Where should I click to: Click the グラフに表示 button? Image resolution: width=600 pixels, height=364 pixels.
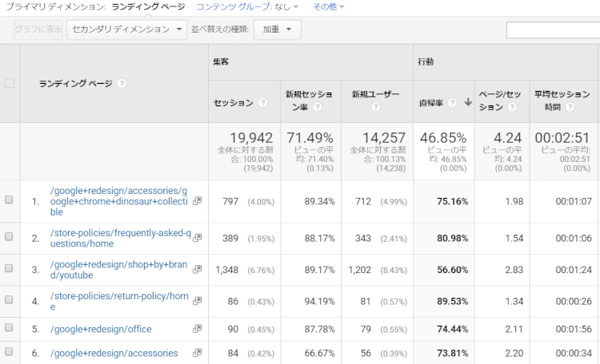coord(38,29)
